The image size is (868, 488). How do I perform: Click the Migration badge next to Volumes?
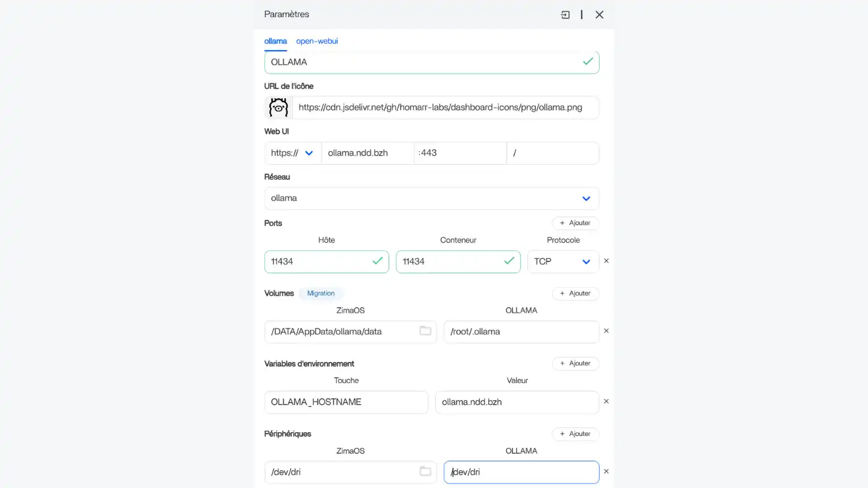tap(321, 294)
